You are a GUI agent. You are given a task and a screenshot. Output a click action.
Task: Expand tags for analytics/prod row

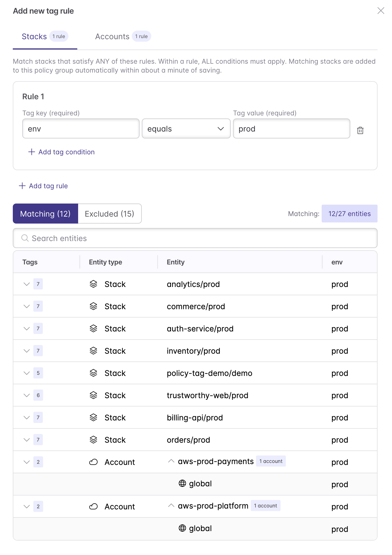27,284
